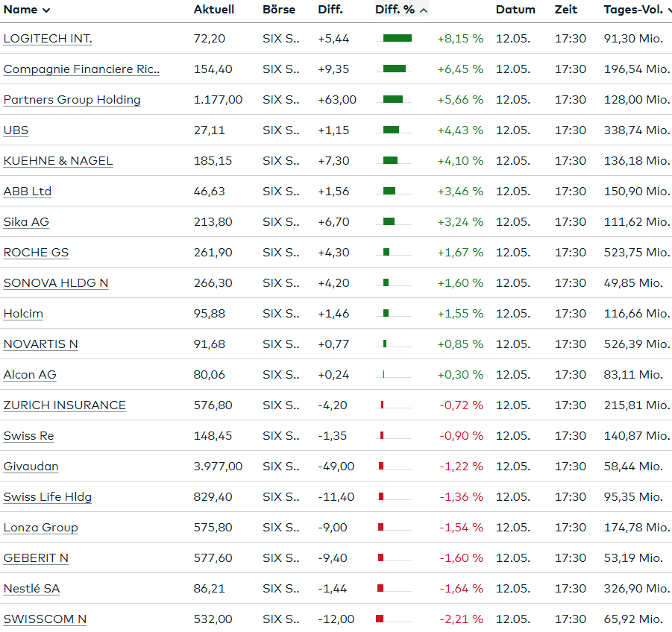This screenshot has height=632, width=672.
Task: Select the -0,72 % Zurich value
Action: 462,405
